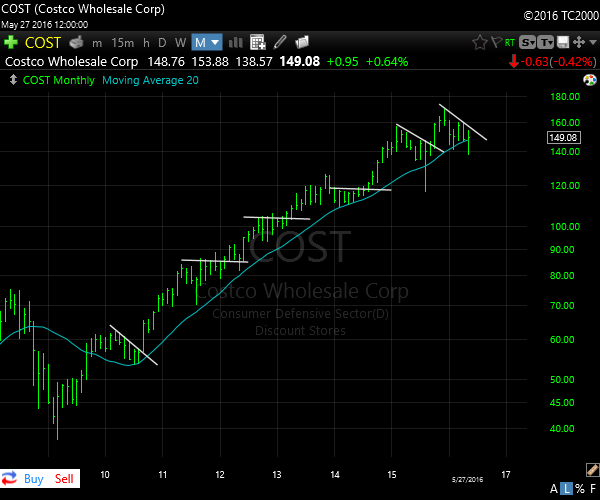Screen dimensions: 600x500
Task: Select the Daily (D) timeframe
Action: click(162, 42)
